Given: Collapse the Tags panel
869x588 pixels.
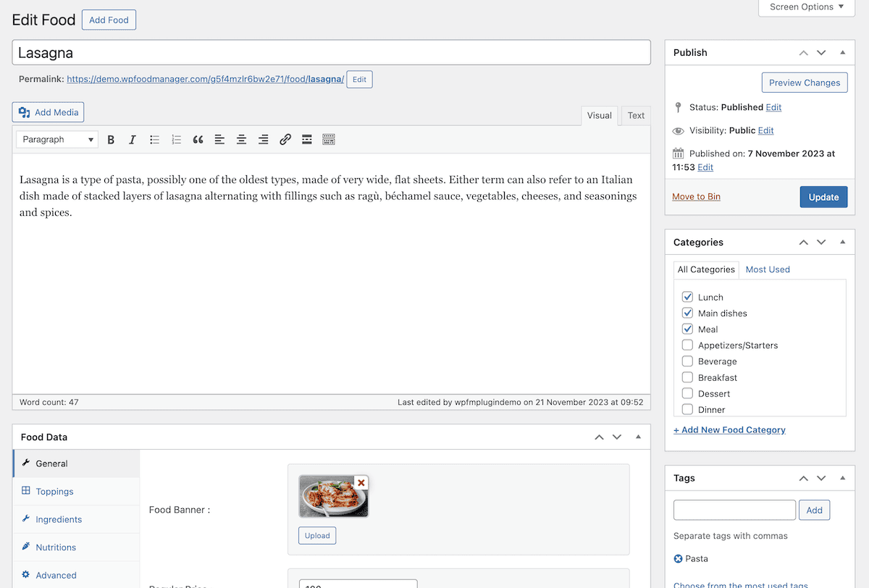Looking at the screenshot, I should click(842, 479).
